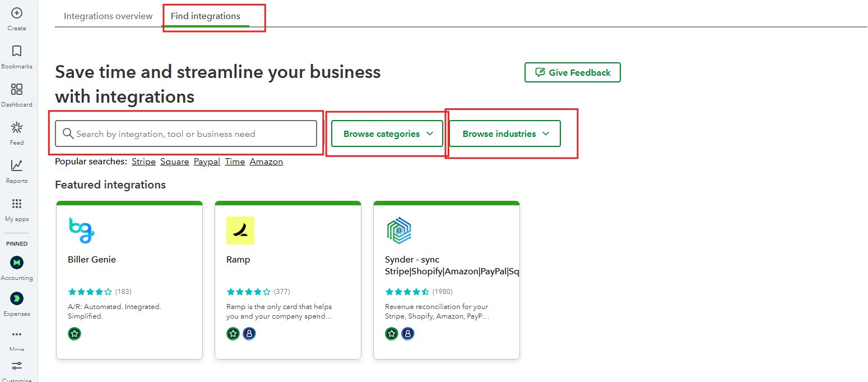
Task: Click the Stripe popular search link
Action: (143, 162)
